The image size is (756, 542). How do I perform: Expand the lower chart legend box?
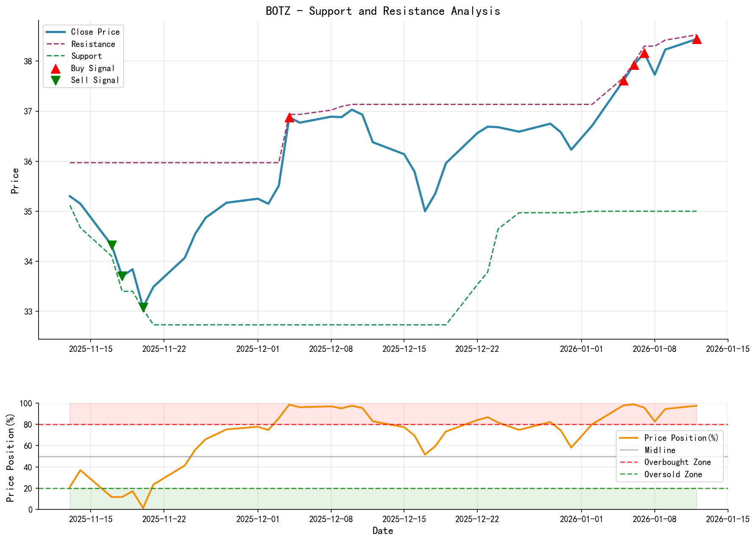click(x=669, y=456)
